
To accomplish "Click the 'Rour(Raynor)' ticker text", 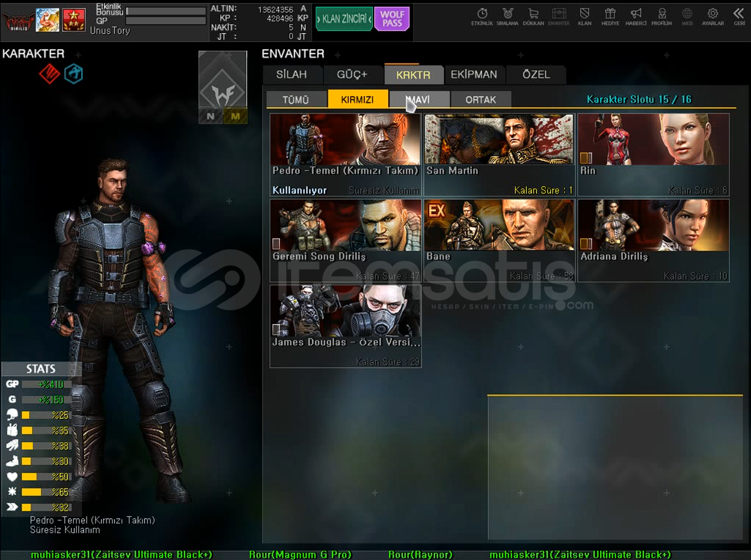I will (420, 555).
